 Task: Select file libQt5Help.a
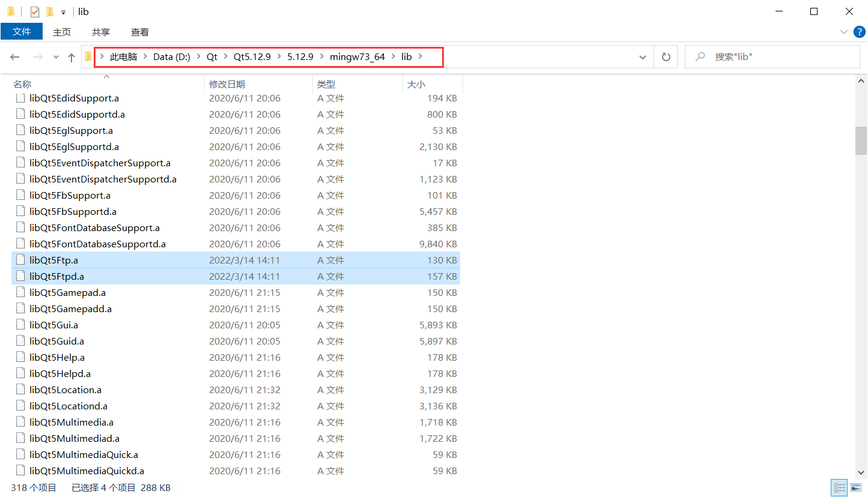coord(235,357)
